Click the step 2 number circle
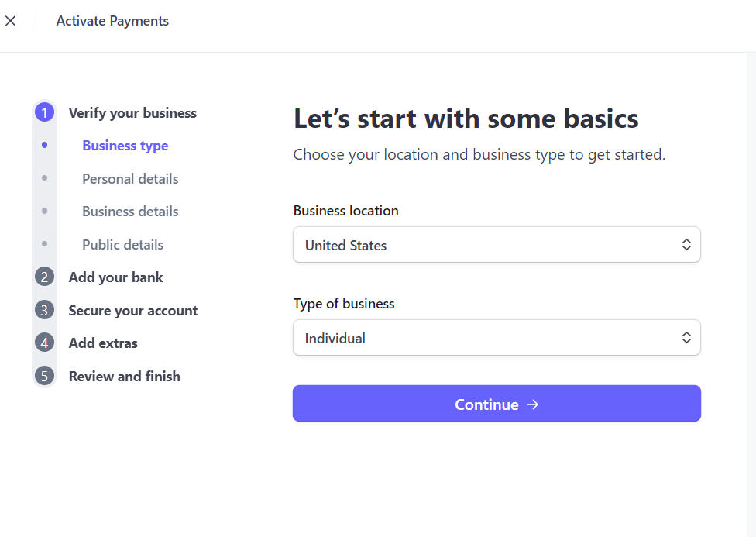Screen dimensions: 756x537 pos(44,277)
